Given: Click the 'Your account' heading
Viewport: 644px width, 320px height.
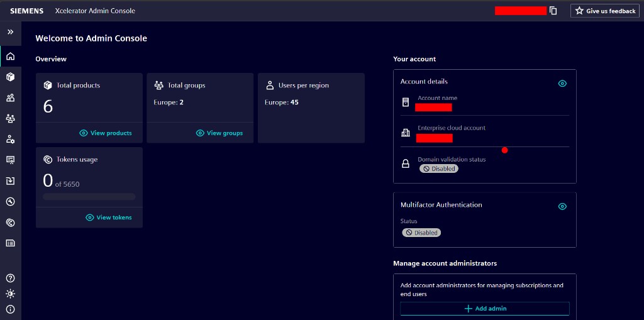Looking at the screenshot, I should pyautogui.click(x=414, y=59).
